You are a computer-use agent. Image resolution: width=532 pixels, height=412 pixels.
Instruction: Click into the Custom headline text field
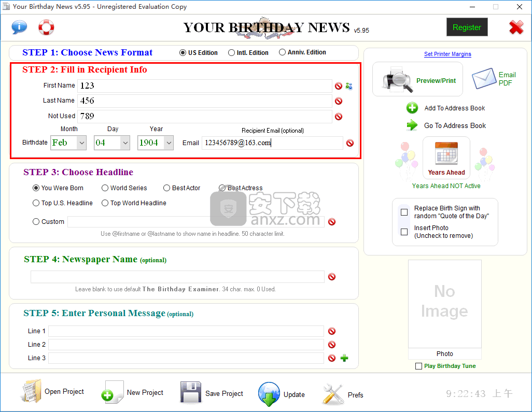(196, 222)
